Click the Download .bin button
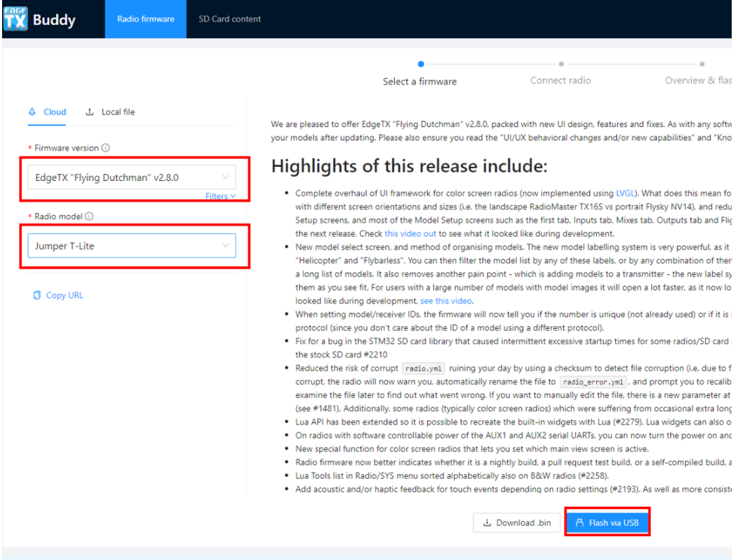This screenshot has height=560, width=738. (516, 523)
